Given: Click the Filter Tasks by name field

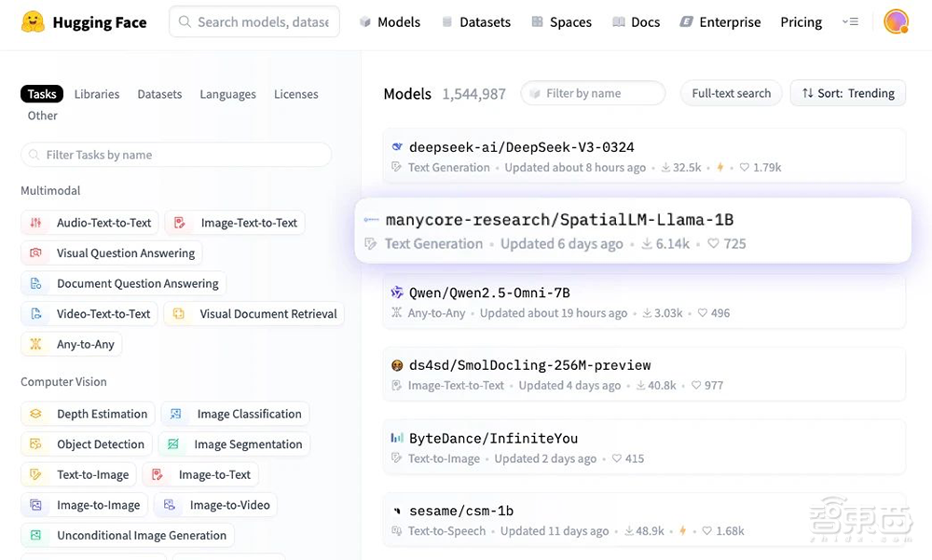Looking at the screenshot, I should pos(176,155).
